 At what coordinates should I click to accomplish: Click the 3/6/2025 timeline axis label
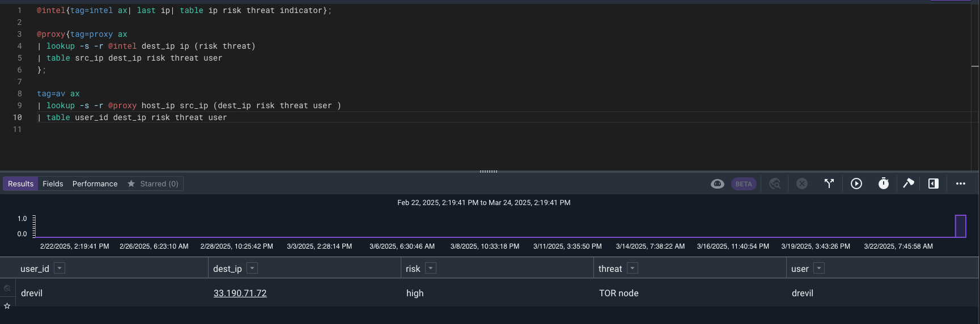click(402, 246)
